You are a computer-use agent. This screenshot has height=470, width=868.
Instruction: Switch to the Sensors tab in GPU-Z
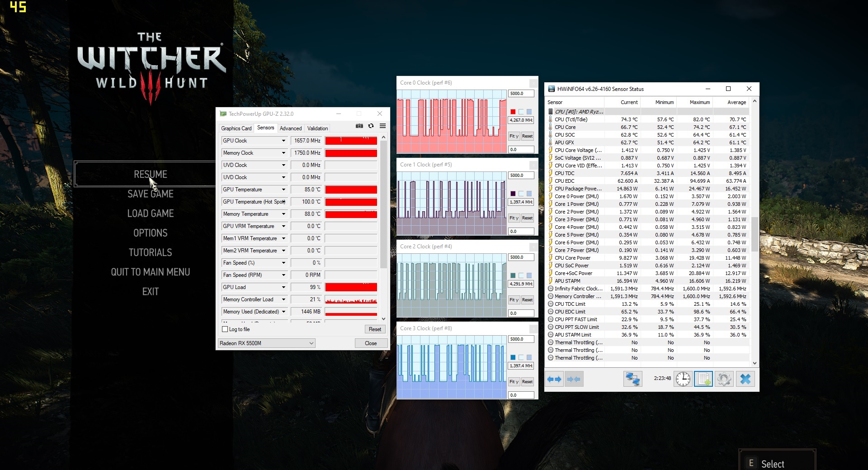coord(265,128)
